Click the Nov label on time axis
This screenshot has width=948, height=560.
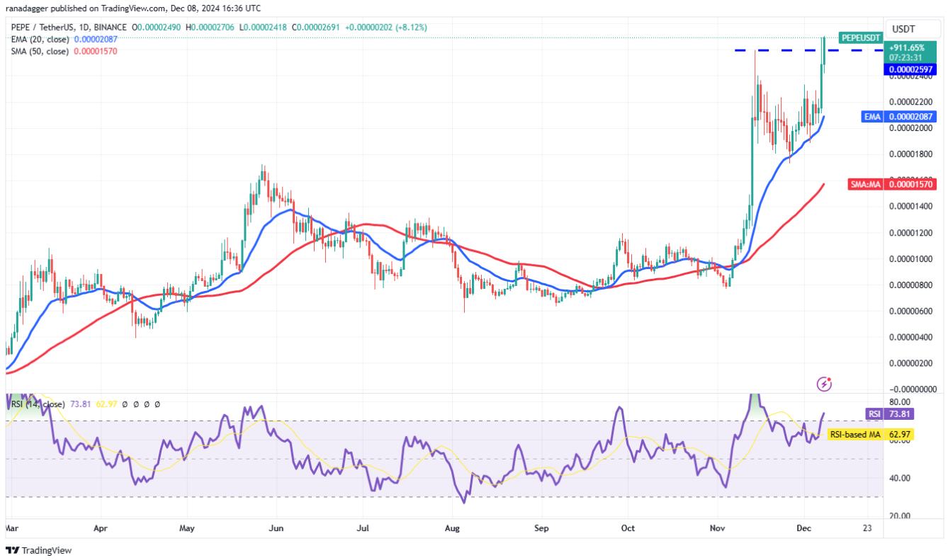(718, 528)
